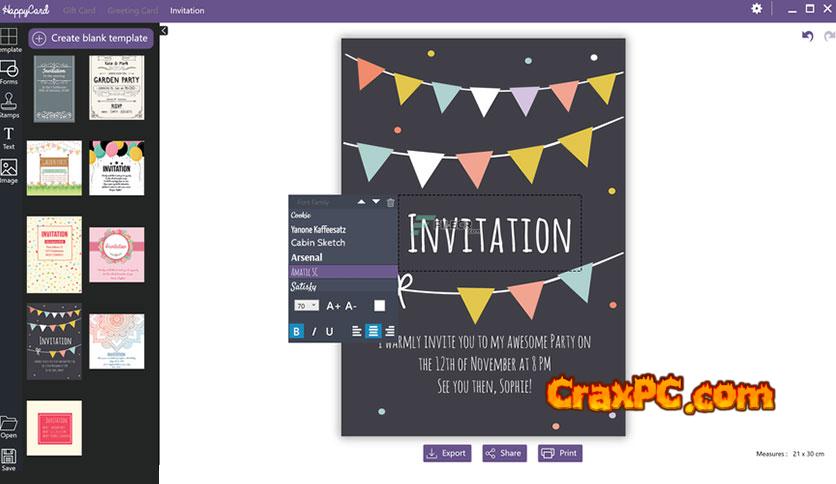The image size is (836, 484).
Task: Select the balloons invitation template
Action: point(117,168)
